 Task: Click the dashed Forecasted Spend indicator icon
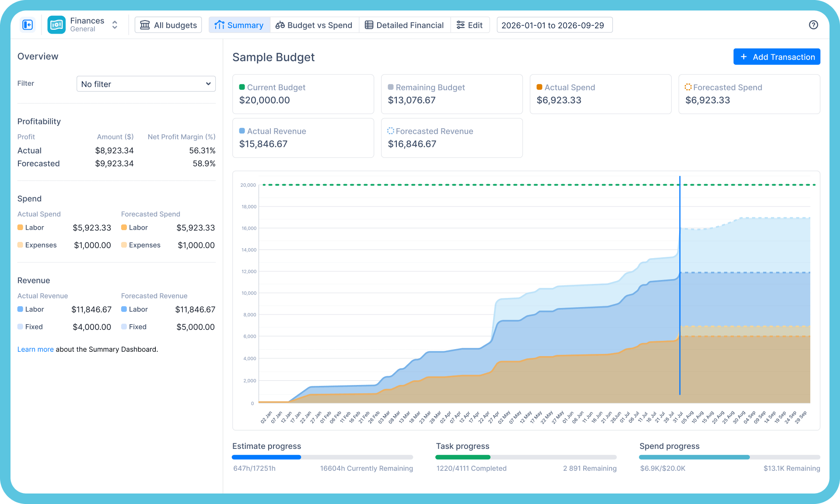click(688, 87)
